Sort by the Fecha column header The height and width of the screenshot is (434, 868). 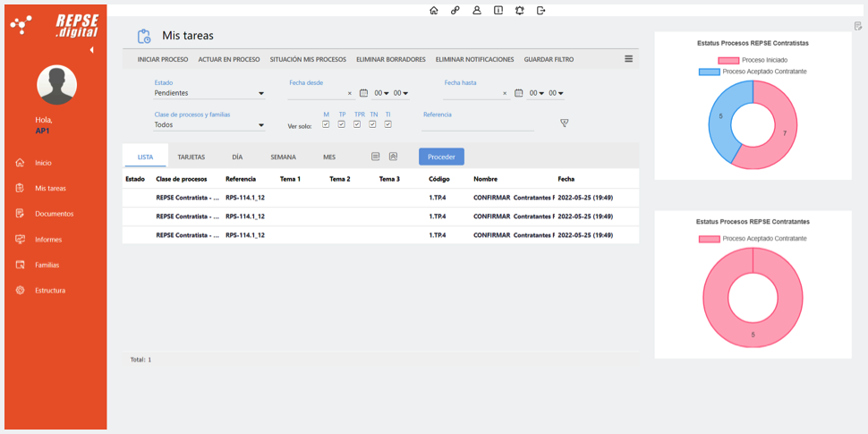pos(566,179)
